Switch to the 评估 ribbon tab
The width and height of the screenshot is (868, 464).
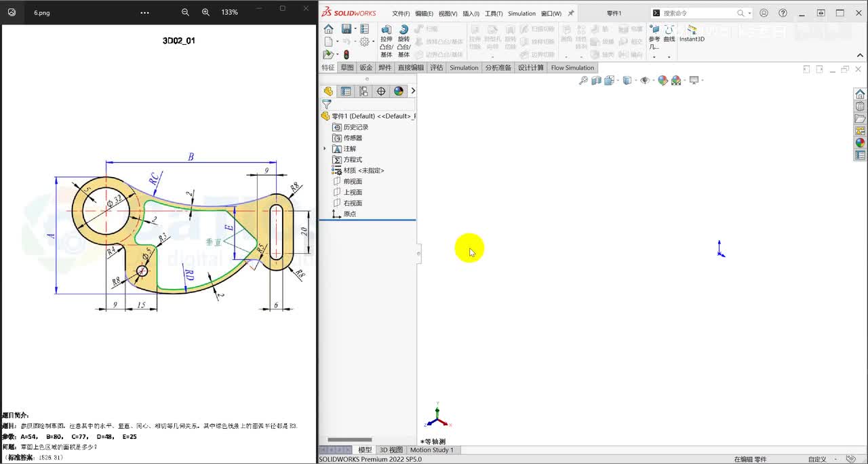pyautogui.click(x=436, y=68)
